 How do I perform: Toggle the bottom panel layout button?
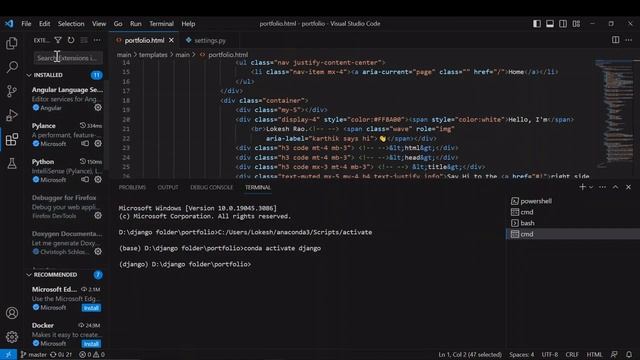(550, 24)
